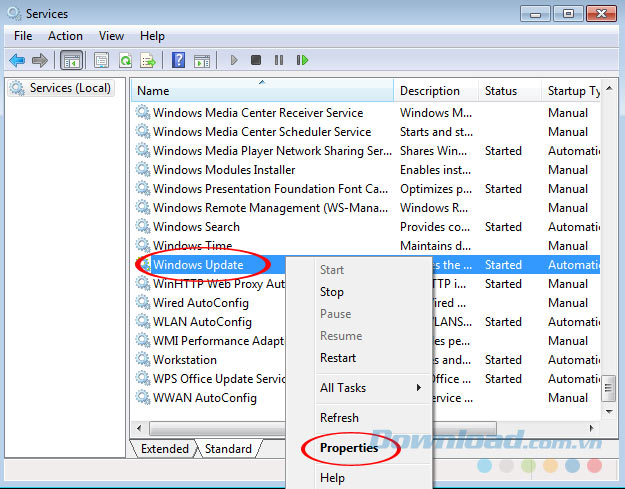
Task: Click the Start Service play icon
Action: tap(234, 60)
